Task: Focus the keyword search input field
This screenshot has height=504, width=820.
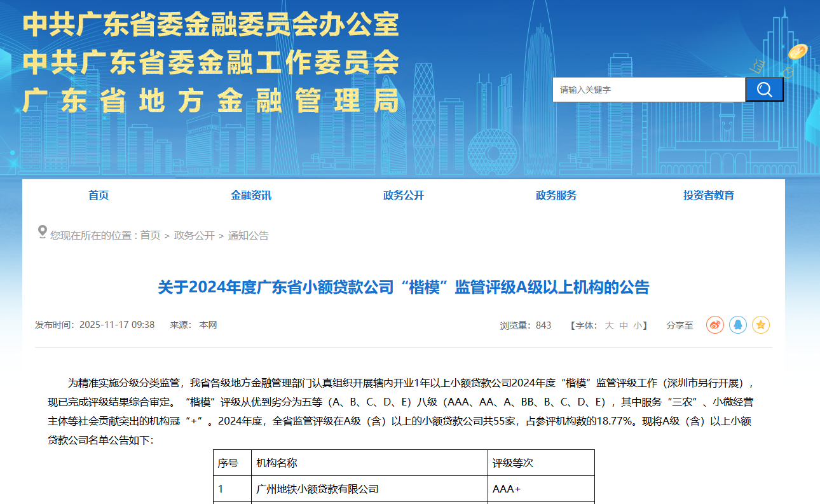Action: click(648, 90)
